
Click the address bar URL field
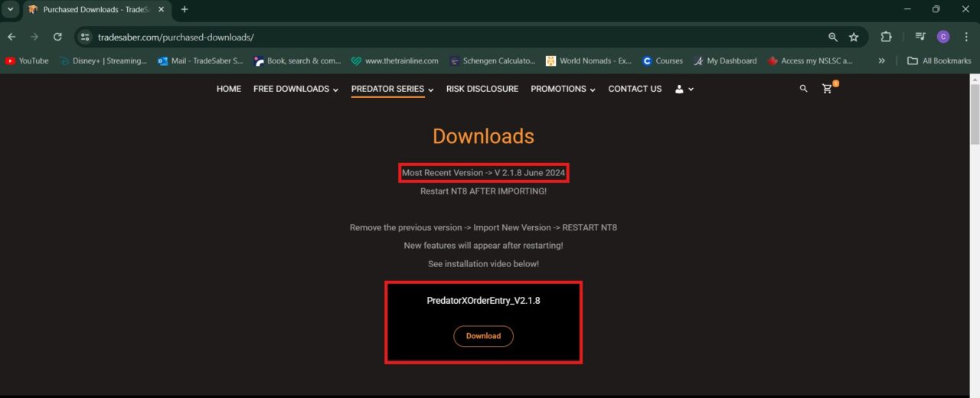459,37
